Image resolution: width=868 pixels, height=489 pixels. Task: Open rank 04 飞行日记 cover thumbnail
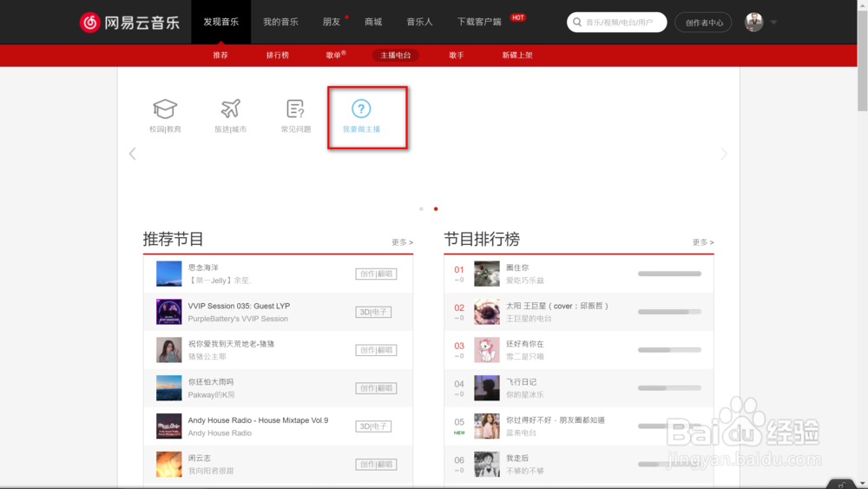pos(487,388)
